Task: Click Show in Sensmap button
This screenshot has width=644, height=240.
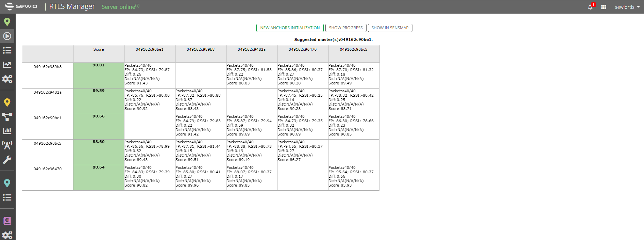Action: [x=390, y=28]
